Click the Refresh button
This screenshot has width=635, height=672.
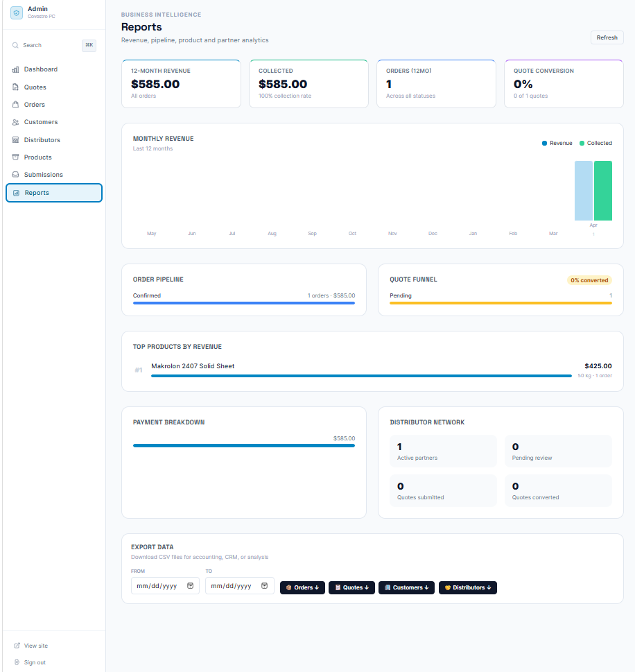[x=607, y=37]
